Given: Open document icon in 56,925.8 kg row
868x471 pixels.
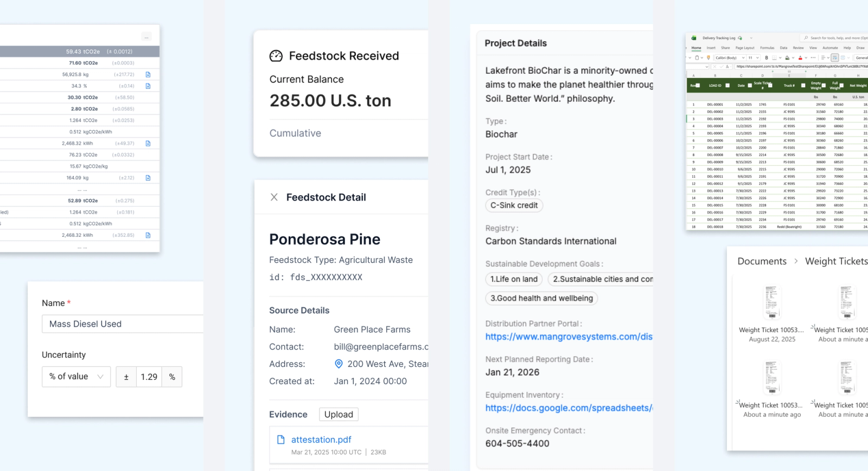Looking at the screenshot, I should point(148,74).
